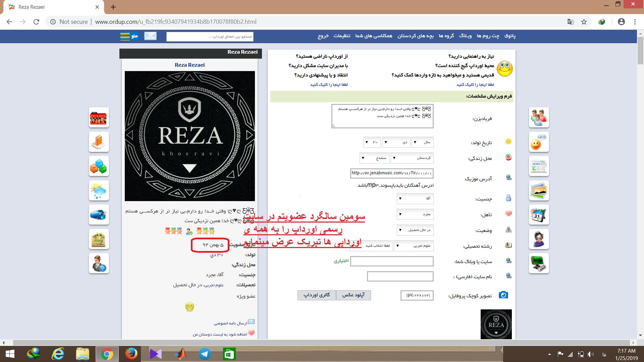This screenshot has height=362, width=644.
Task: Click the camera icon beside profile picture field
Action: (x=503, y=295)
